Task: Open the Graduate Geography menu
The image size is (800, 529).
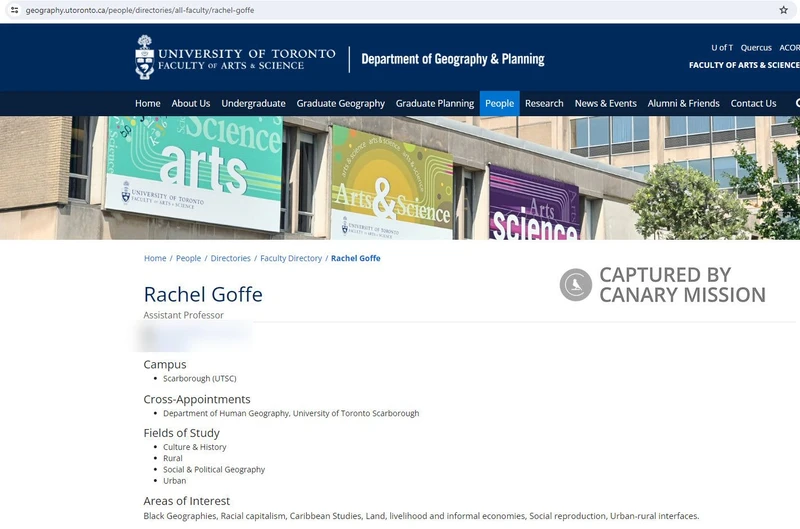Action: point(340,104)
